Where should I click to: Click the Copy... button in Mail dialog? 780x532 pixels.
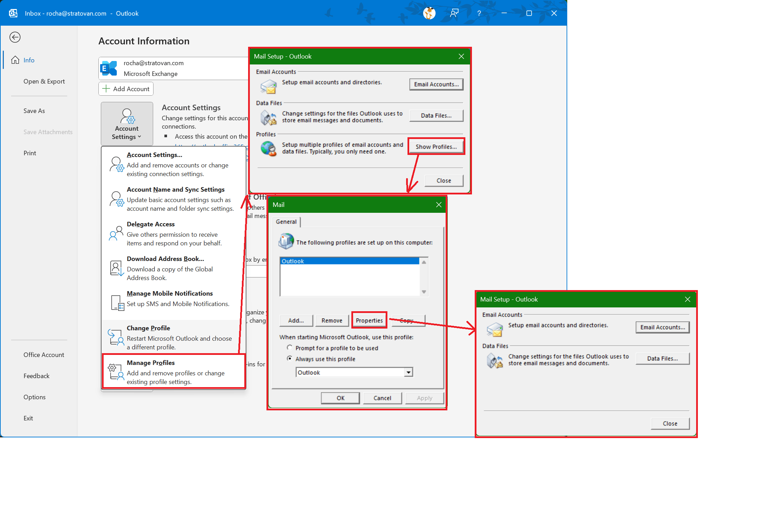pyautogui.click(x=408, y=321)
